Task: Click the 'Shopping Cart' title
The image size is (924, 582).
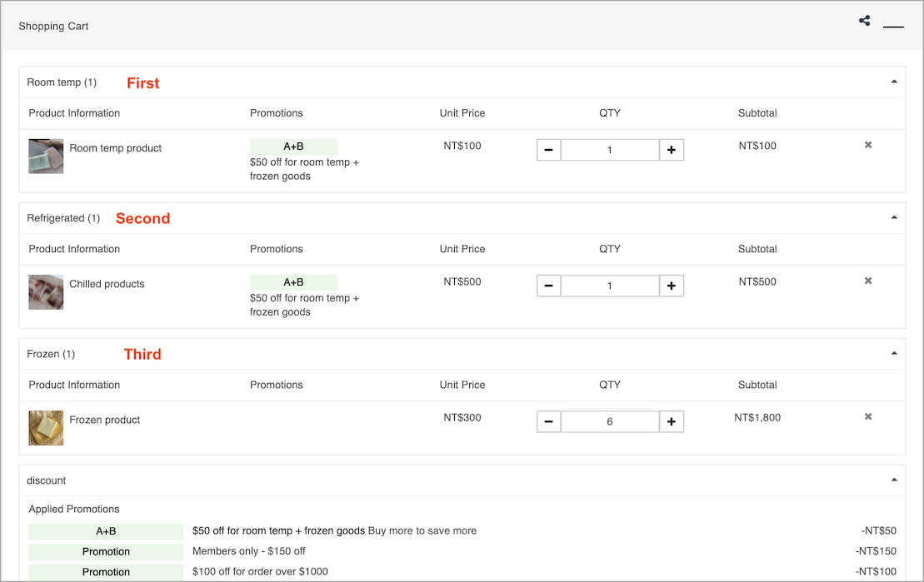Action: (x=53, y=27)
